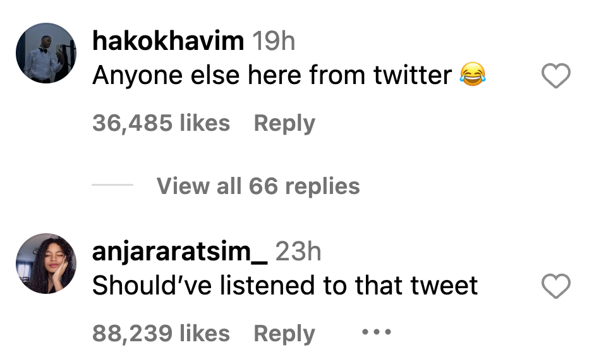Open anjararatsim_'s profile picture
Screen dimensions: 594x364
coord(45,264)
